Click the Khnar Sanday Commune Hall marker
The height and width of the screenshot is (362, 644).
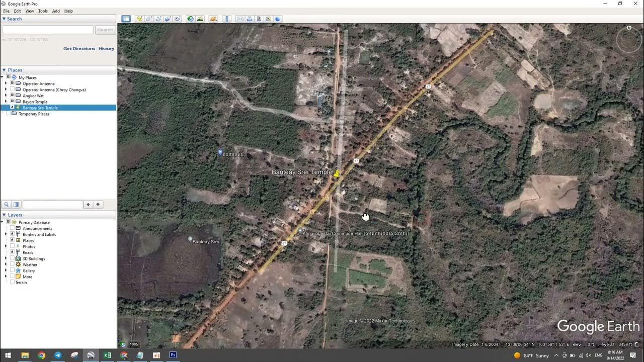(x=300, y=231)
